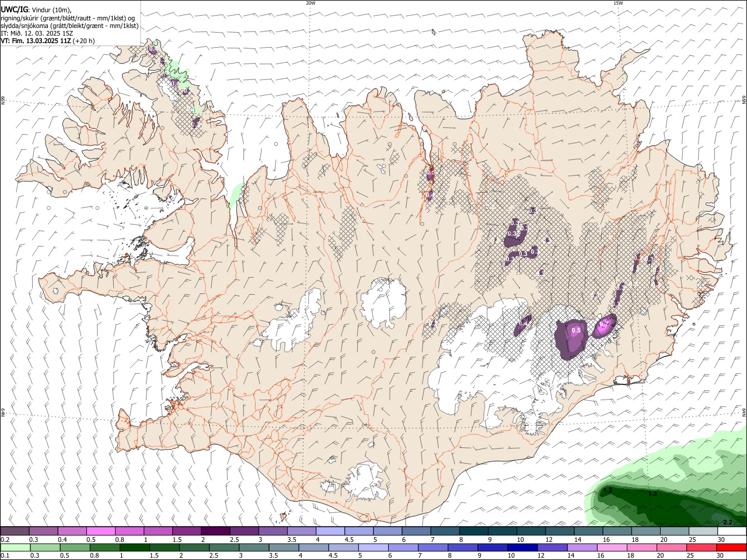747x560 pixels.
Task: Pick lower legend row purple swatch labeled 12
Action: coord(552,548)
